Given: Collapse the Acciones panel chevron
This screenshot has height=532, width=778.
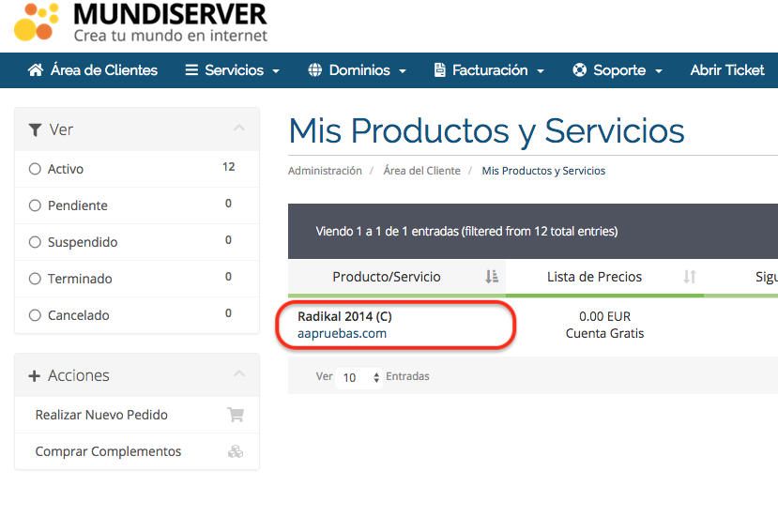Looking at the screenshot, I should tap(239, 374).
